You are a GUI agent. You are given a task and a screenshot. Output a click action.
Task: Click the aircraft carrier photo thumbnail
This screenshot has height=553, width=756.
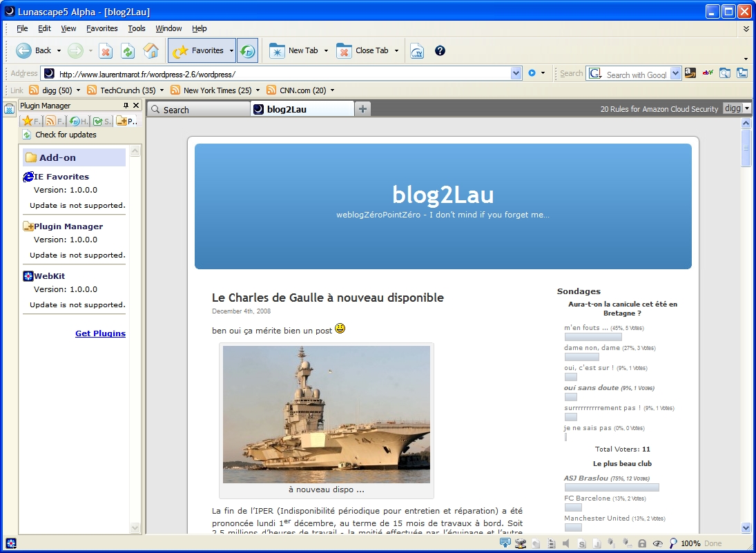click(x=327, y=414)
